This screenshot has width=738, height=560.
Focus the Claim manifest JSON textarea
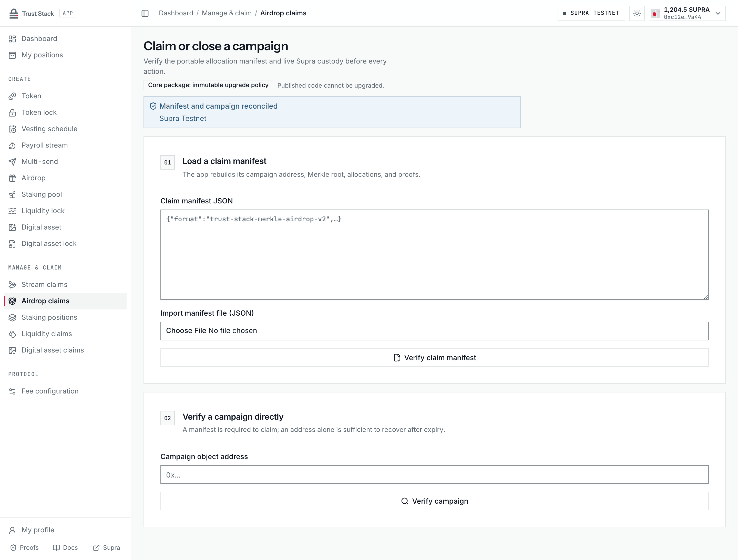[434, 254]
